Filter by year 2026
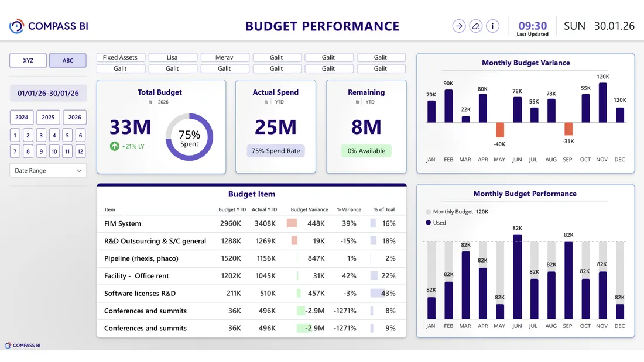 [75, 117]
